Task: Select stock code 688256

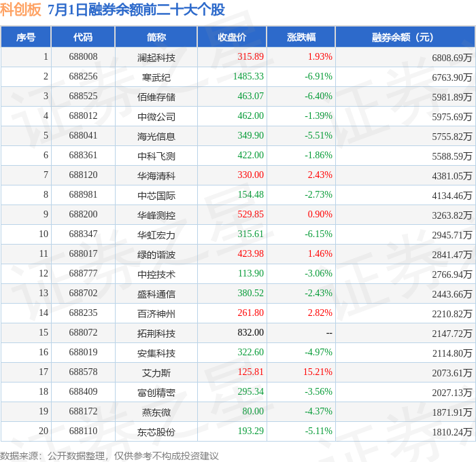Action: 83,76
